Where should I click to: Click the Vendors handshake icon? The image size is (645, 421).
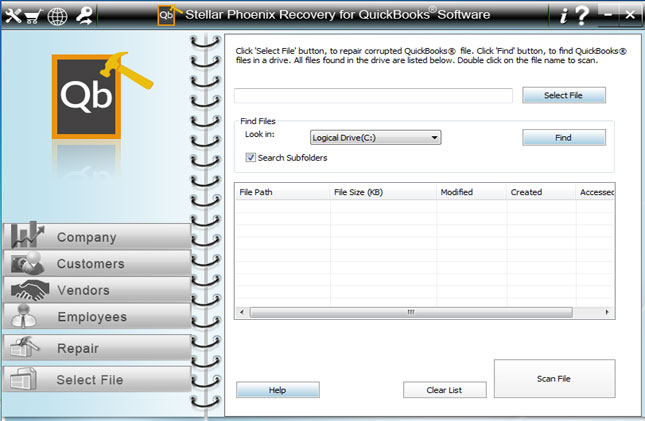pos(30,290)
